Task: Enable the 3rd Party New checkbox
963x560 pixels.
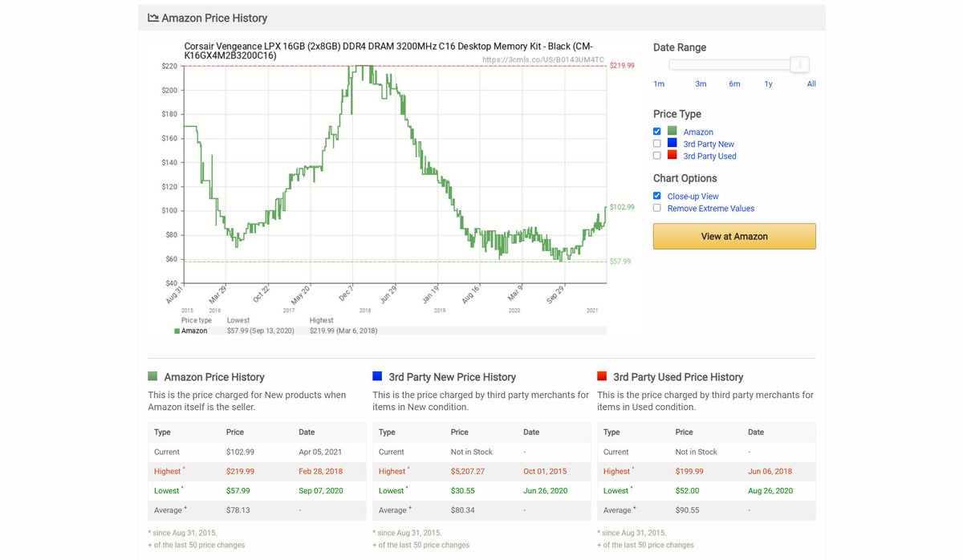Action: [x=657, y=144]
